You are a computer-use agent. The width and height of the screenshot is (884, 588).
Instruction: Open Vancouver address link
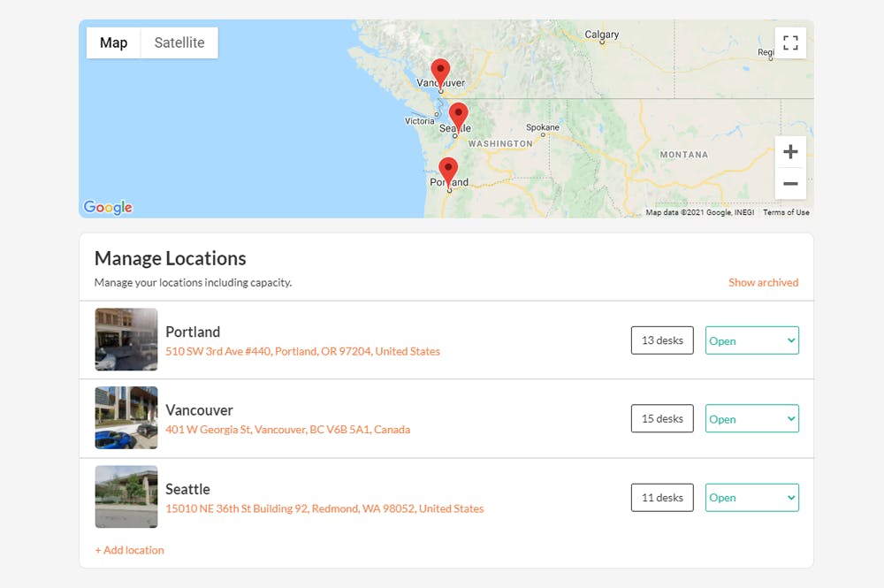287,430
